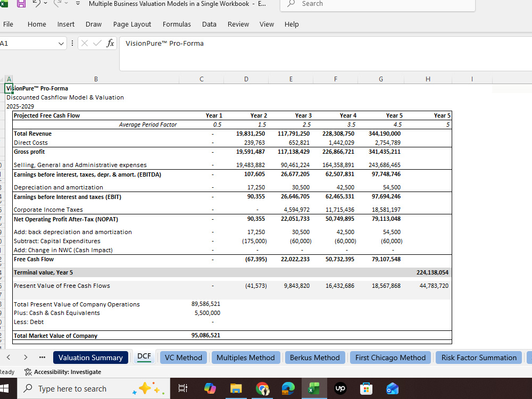Viewport: 532px width, 399px height.
Task: Switch to Risk Factor Summation sheet tab
Action: 479,358
